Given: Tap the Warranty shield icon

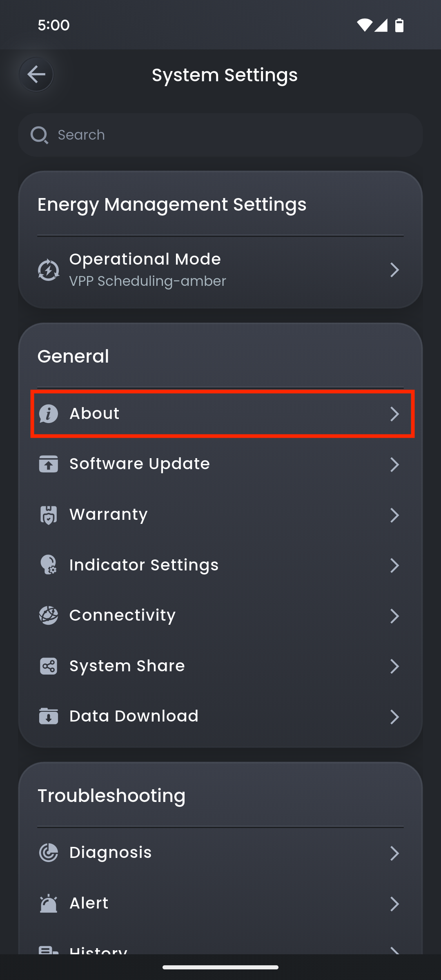Looking at the screenshot, I should click(x=49, y=515).
